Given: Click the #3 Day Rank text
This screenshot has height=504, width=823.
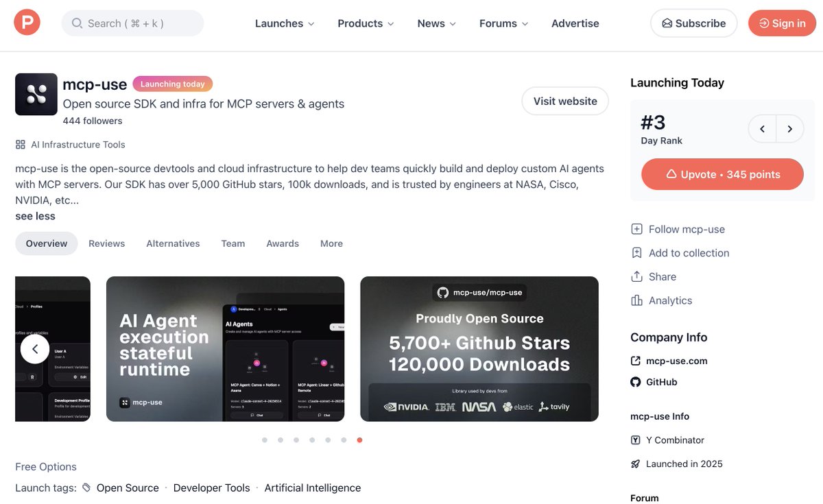Looking at the screenshot, I should pyautogui.click(x=662, y=129).
